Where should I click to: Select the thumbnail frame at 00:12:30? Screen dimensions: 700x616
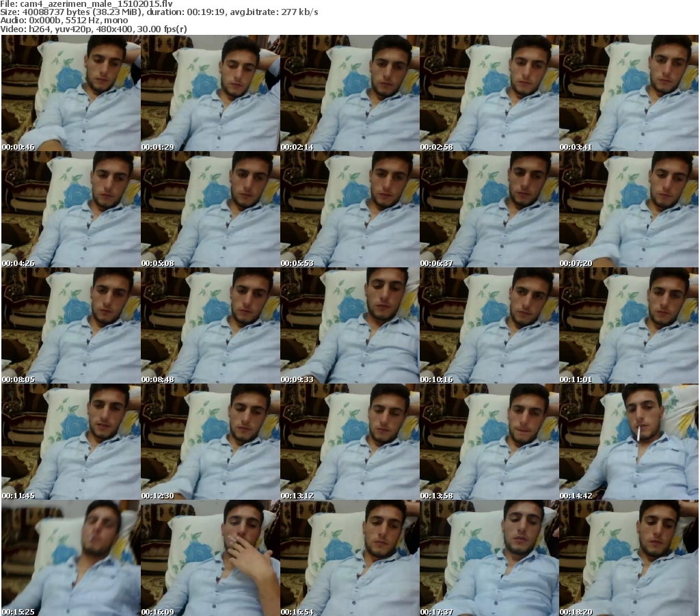[x=211, y=442]
